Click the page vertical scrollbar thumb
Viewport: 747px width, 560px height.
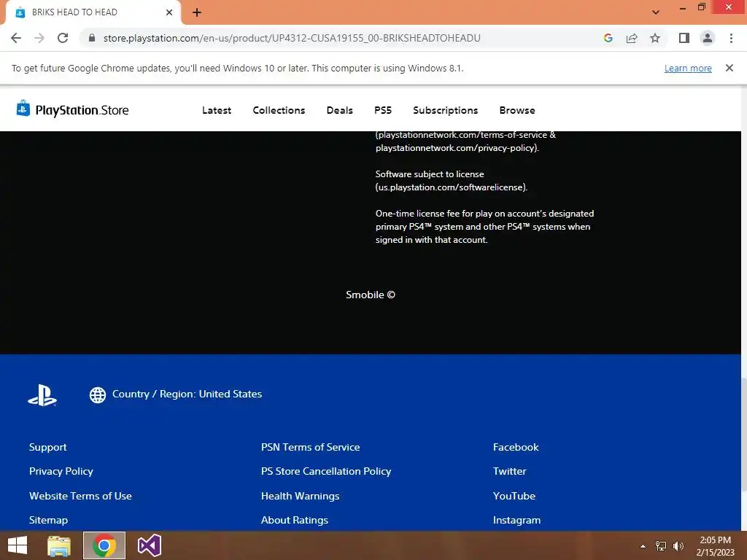[743, 435]
